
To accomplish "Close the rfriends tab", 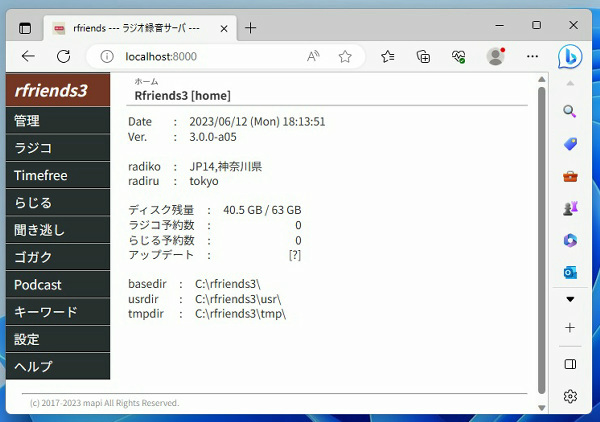I will [224, 29].
